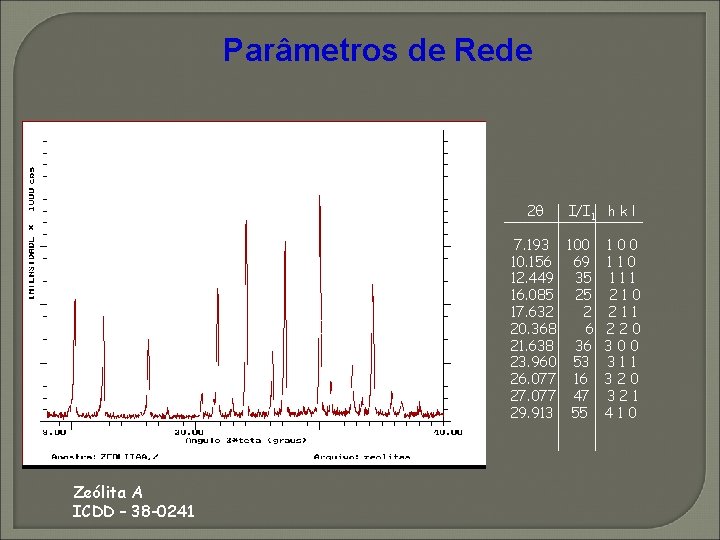The image size is (720, 540).
Task: Select the value '7.193' in table
Action: (531, 244)
